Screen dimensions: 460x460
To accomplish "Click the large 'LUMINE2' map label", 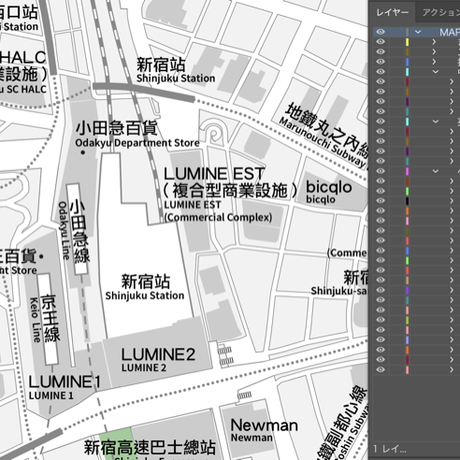I will tap(158, 354).
